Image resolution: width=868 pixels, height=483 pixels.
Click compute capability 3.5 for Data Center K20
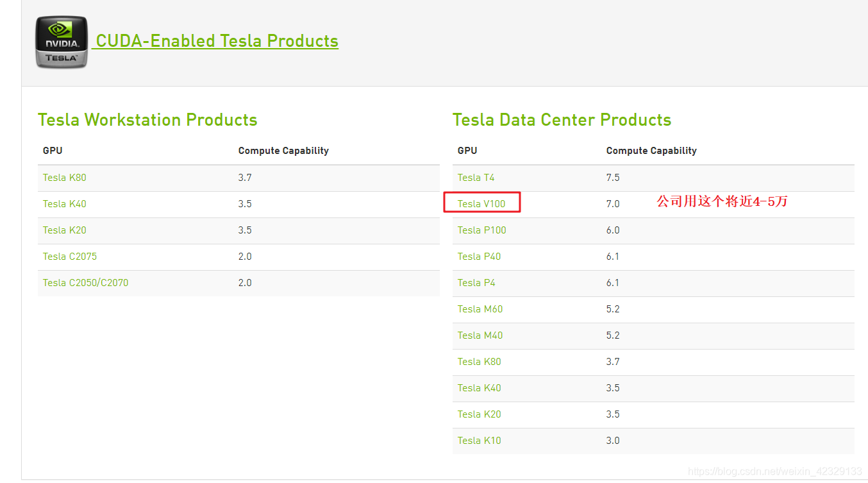point(613,414)
